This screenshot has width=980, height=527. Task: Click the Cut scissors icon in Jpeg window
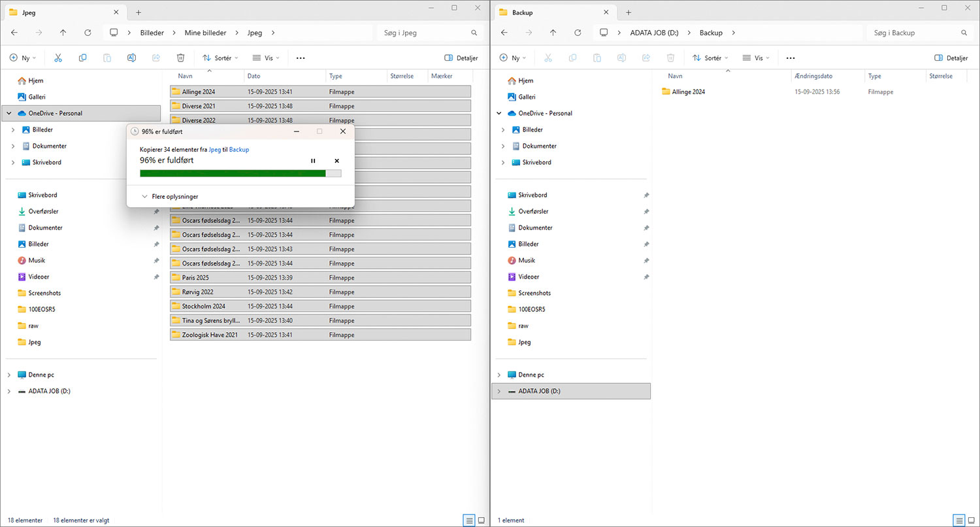click(x=58, y=58)
